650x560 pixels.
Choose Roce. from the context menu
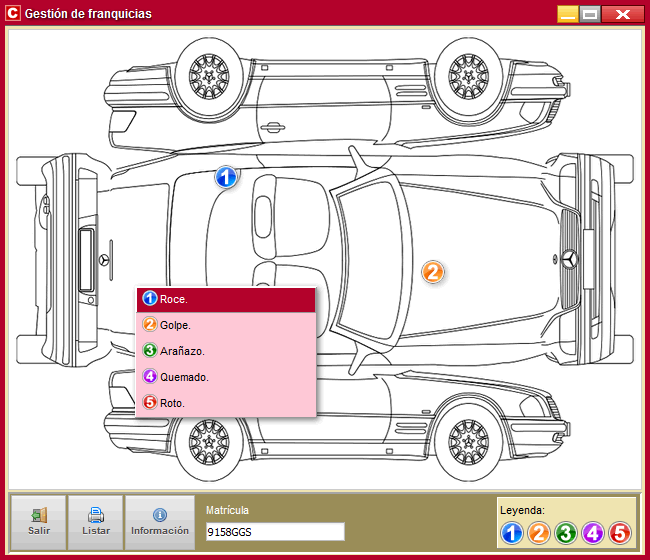[x=226, y=299]
